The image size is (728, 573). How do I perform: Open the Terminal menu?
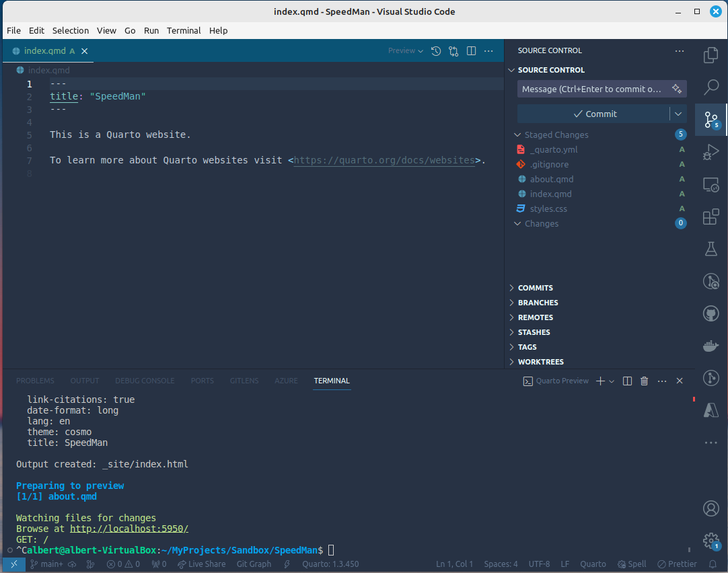tap(184, 31)
